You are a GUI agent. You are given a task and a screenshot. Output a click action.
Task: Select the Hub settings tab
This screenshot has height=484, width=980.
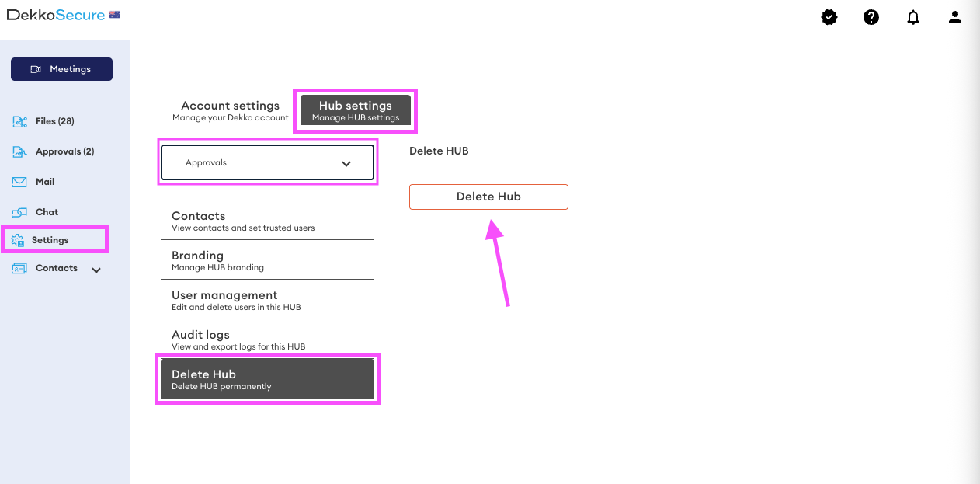point(356,110)
